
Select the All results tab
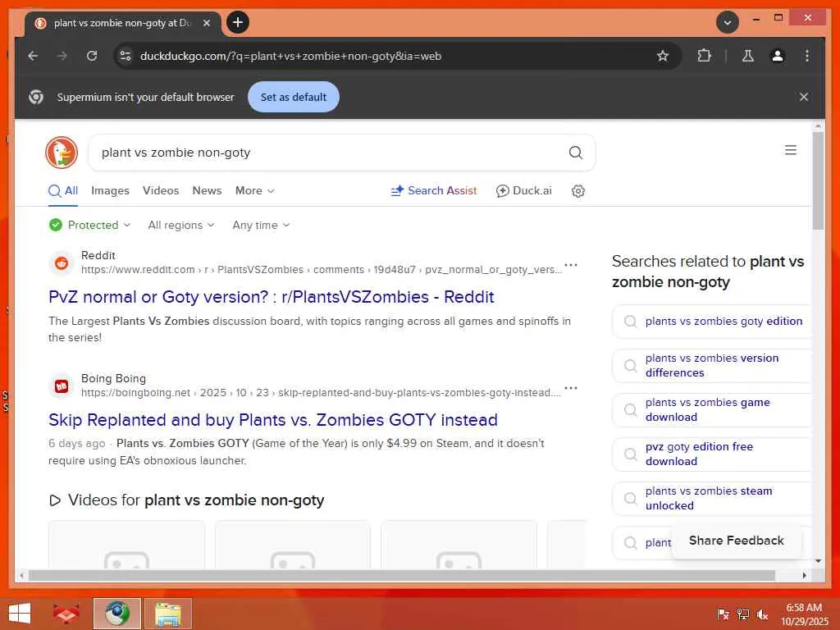(x=63, y=190)
